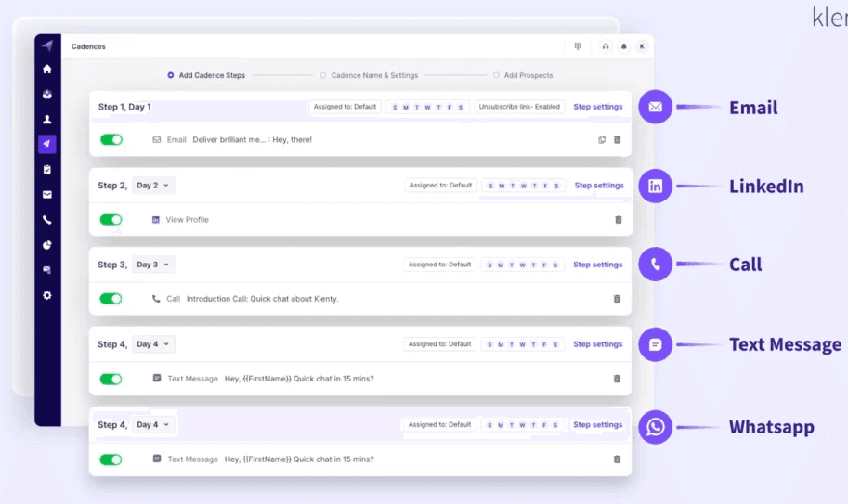The height and width of the screenshot is (504, 848).
Task: Select the Cadences paper-plane icon in sidebar
Action: 47,144
